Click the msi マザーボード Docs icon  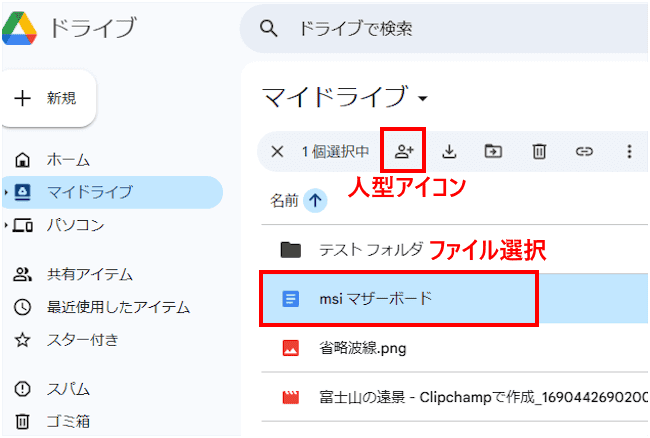[x=291, y=298]
